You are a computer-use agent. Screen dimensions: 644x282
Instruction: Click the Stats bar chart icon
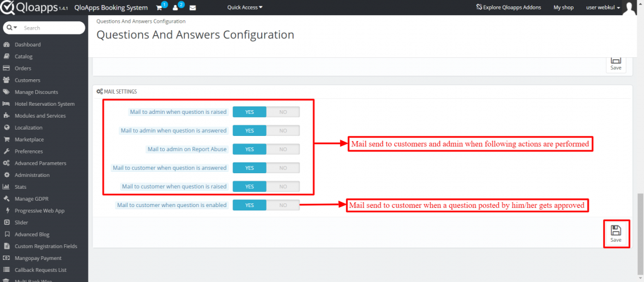6,187
